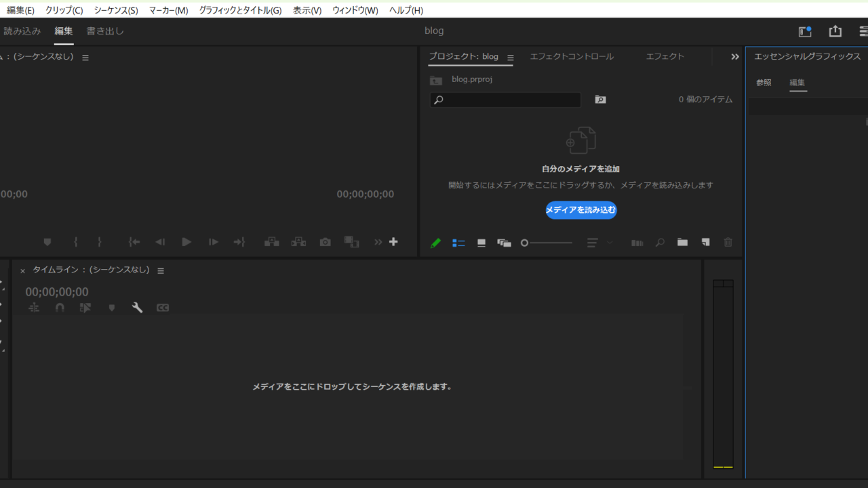
Task: Open the View (V) menu
Action: [x=307, y=10]
